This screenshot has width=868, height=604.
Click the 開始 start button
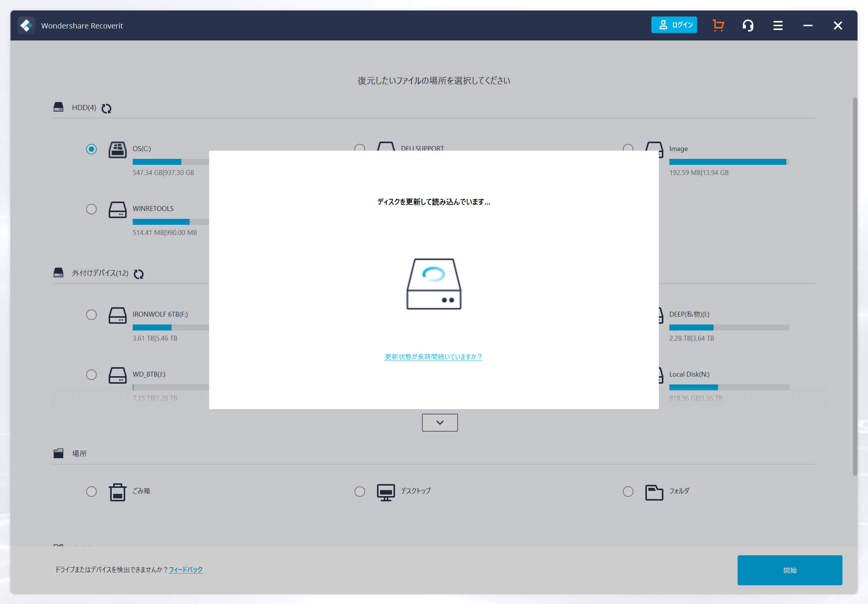tap(790, 570)
